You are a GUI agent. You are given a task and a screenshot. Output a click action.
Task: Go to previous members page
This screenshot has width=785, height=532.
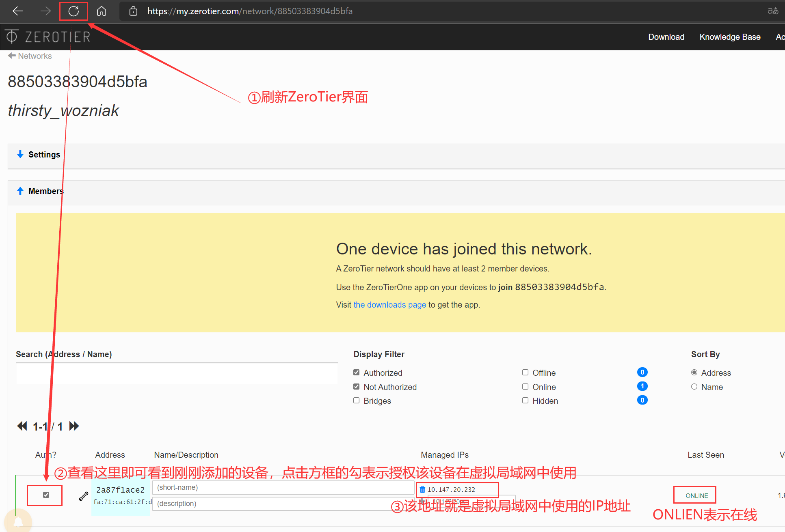pos(22,426)
